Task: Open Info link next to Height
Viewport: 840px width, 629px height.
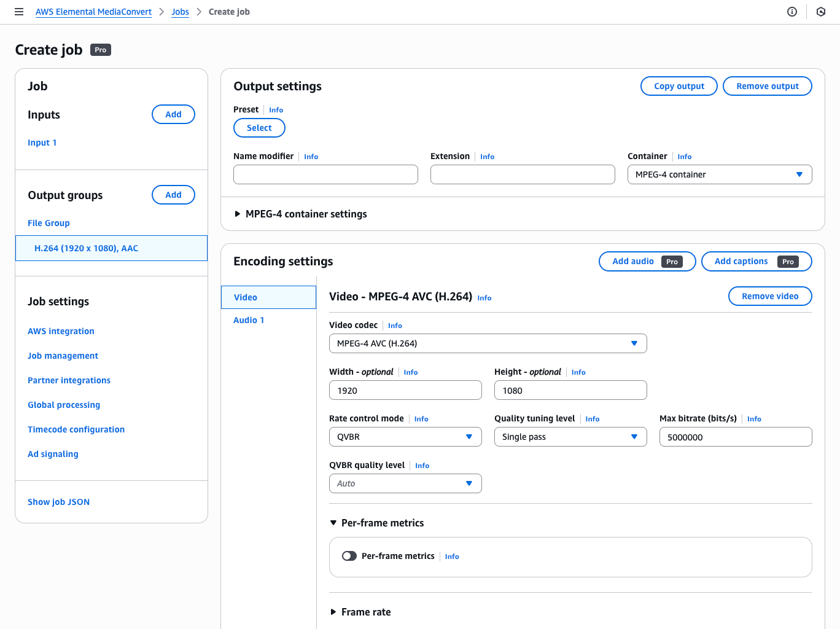Action: tap(578, 372)
